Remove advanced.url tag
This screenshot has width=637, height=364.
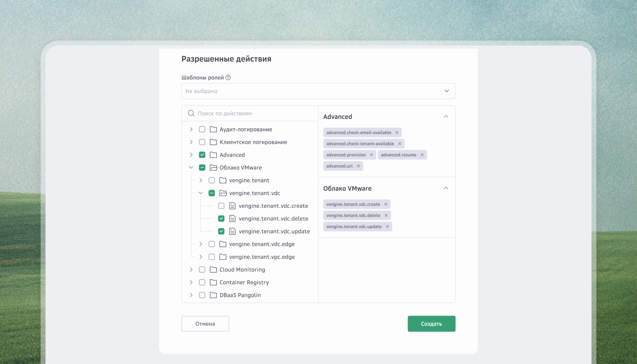point(358,166)
